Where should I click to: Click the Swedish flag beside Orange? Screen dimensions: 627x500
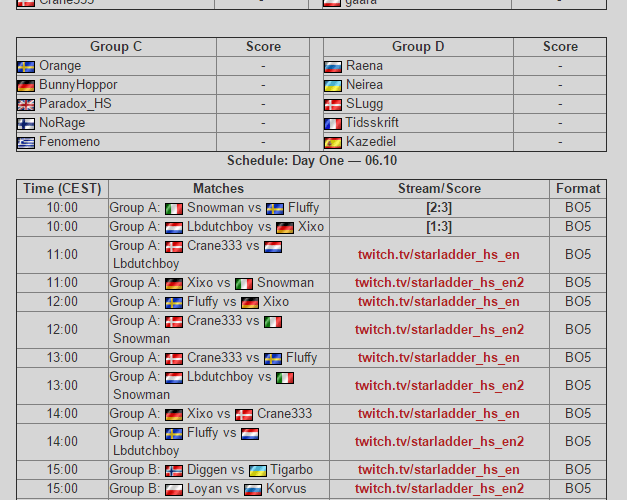click(x=26, y=66)
